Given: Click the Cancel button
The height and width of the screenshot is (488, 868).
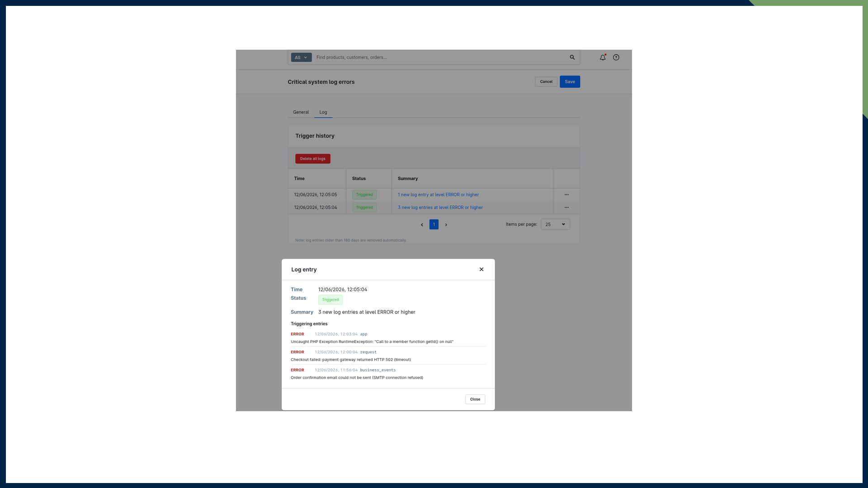Looking at the screenshot, I should click(x=546, y=82).
